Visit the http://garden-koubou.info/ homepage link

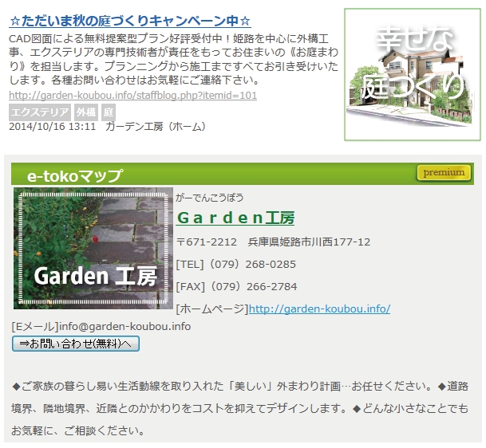point(319,308)
